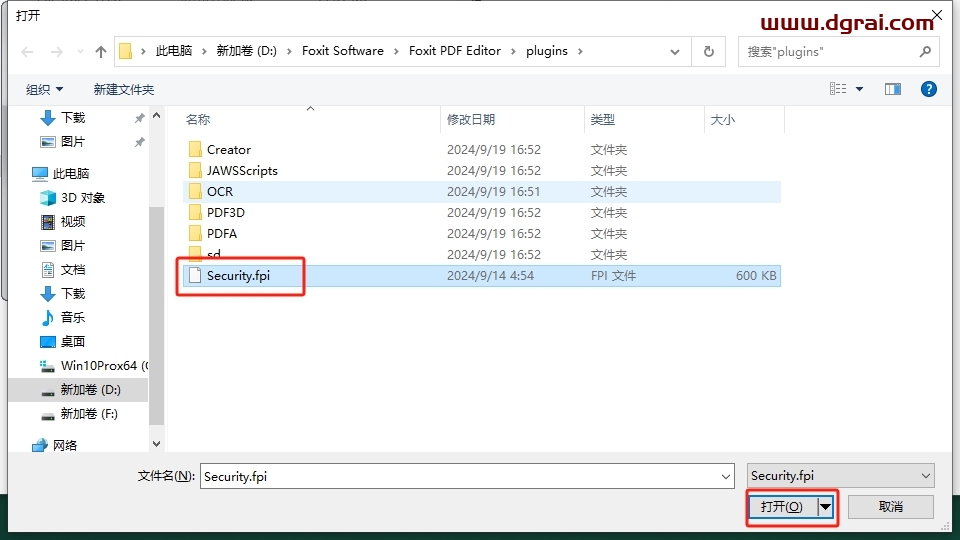Go back to previous folder
960x540 pixels.
(27, 52)
